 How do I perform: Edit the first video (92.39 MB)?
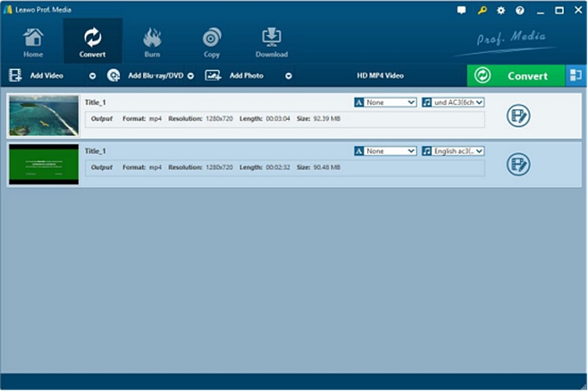518,116
